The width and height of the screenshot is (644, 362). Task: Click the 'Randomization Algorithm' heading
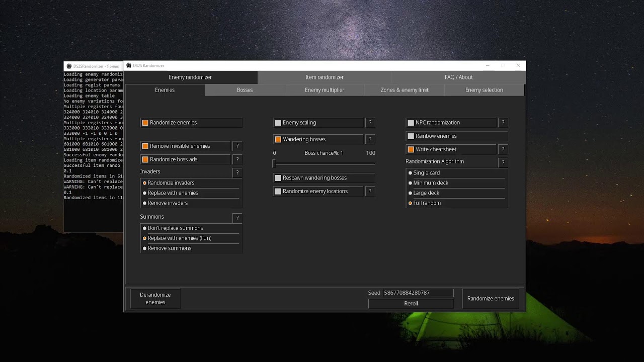pyautogui.click(x=435, y=161)
